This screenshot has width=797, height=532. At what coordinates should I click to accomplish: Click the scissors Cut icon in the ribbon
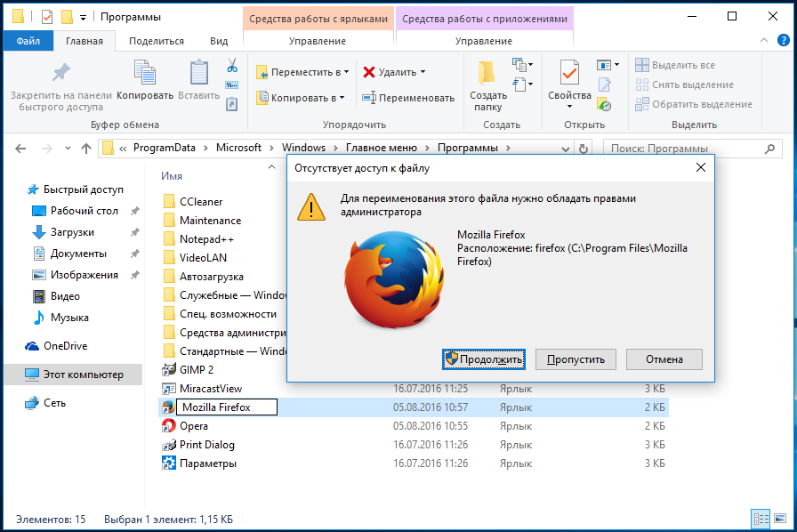tap(232, 65)
